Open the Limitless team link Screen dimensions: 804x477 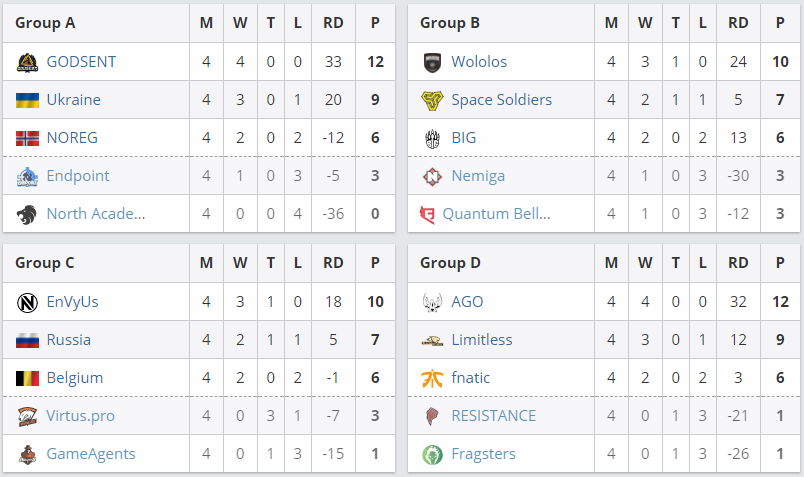point(481,340)
